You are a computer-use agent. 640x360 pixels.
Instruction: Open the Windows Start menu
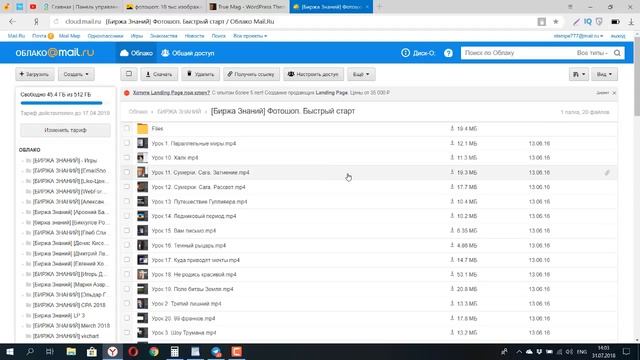pos(10,351)
